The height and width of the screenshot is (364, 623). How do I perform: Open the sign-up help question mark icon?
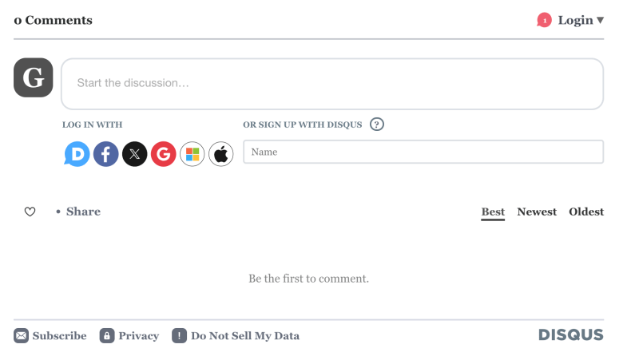point(377,125)
